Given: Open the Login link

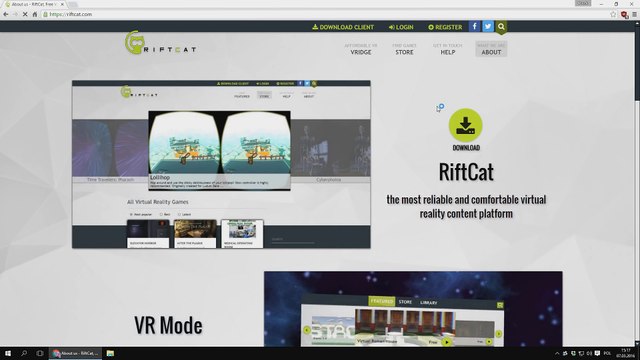Looking at the screenshot, I should coord(401,27).
